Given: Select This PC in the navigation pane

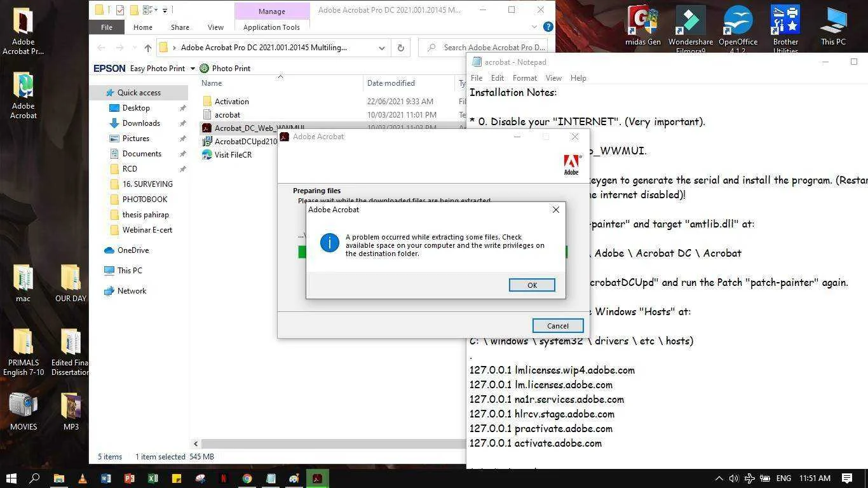Looking at the screenshot, I should tap(130, 271).
